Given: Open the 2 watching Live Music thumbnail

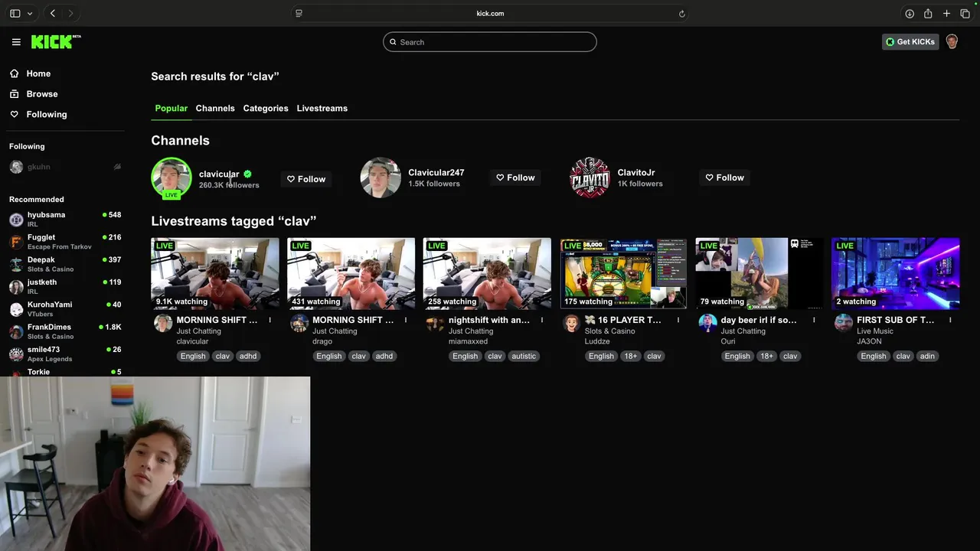Looking at the screenshot, I should 895,273.
